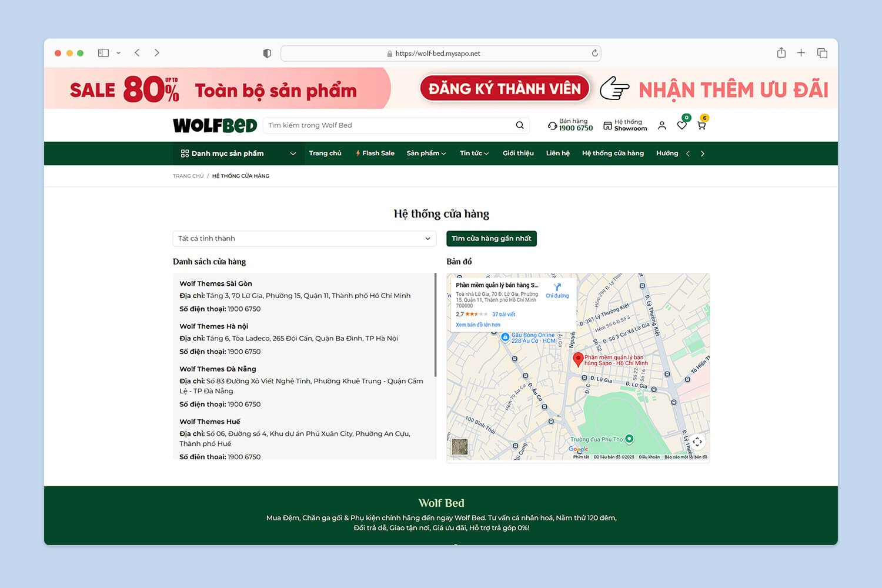
Task: Expand the Sản phẩm navigation dropdown
Action: click(426, 153)
